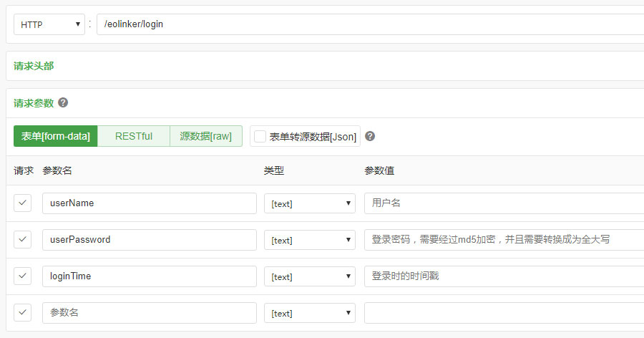
Task: Uncheck the loginTime parameter checkbox
Action: (x=23, y=276)
